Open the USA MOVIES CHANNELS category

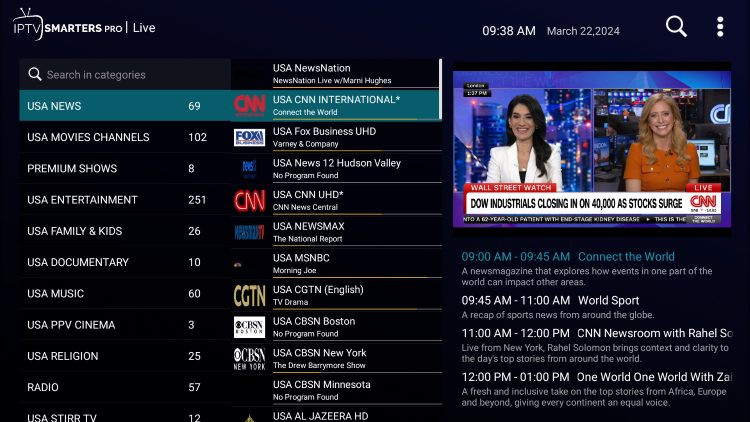point(125,137)
